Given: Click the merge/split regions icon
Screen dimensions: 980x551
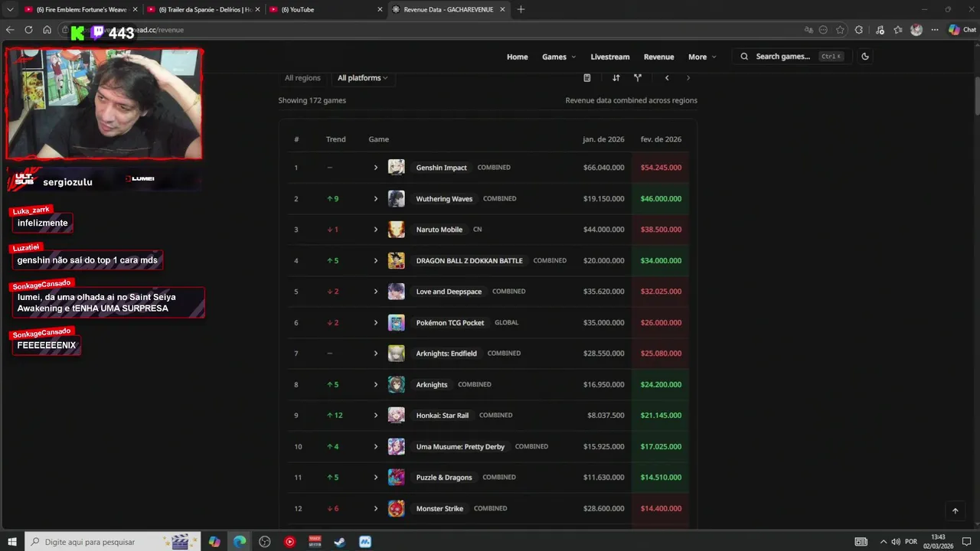Looking at the screenshot, I should (x=638, y=78).
